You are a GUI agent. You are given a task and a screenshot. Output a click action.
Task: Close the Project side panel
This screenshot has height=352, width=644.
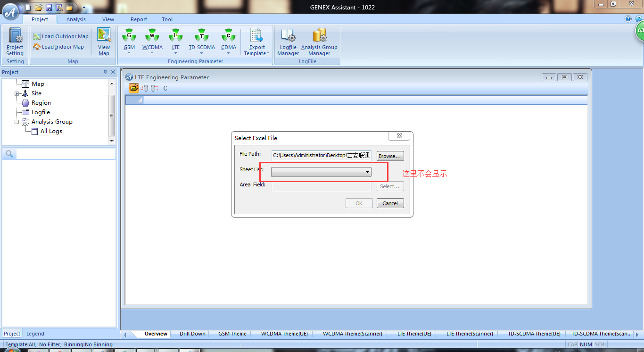(x=113, y=72)
